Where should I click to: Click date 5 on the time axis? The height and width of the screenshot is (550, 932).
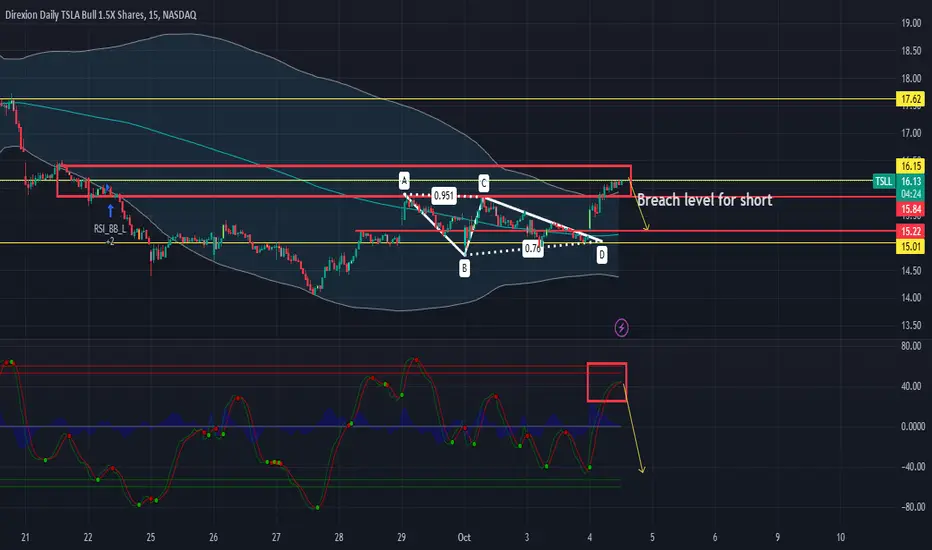click(x=652, y=538)
